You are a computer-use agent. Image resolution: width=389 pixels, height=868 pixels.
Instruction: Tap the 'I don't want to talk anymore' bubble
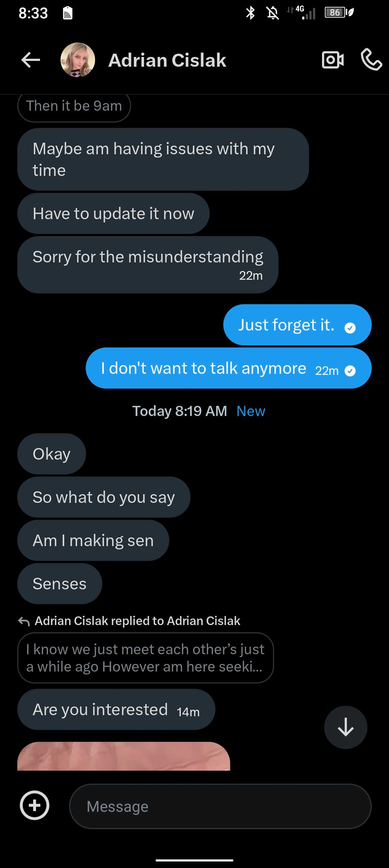click(x=228, y=368)
